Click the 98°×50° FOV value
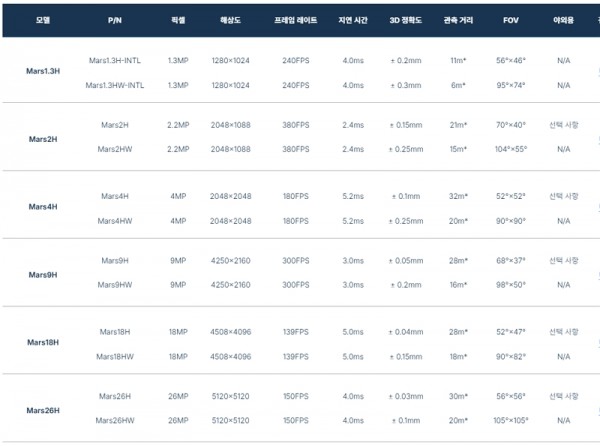 point(511,285)
